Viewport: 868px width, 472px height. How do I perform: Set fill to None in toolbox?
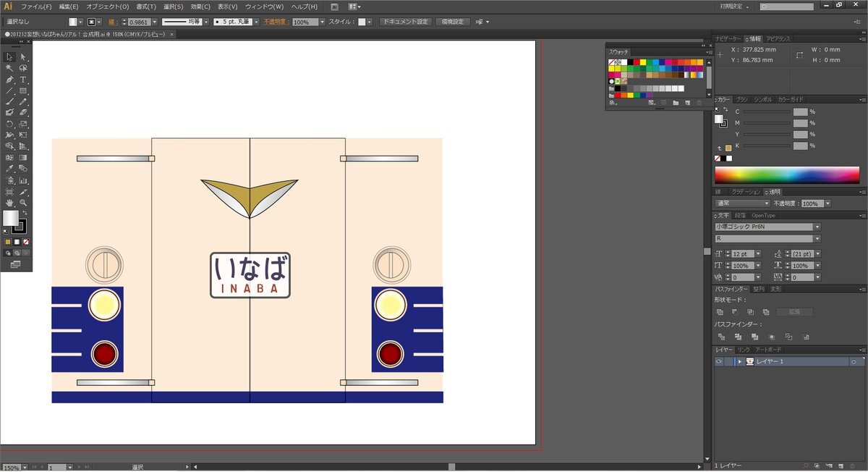point(26,242)
